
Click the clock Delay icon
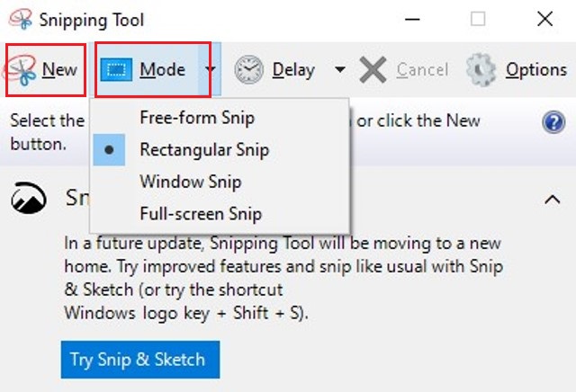pyautogui.click(x=249, y=69)
